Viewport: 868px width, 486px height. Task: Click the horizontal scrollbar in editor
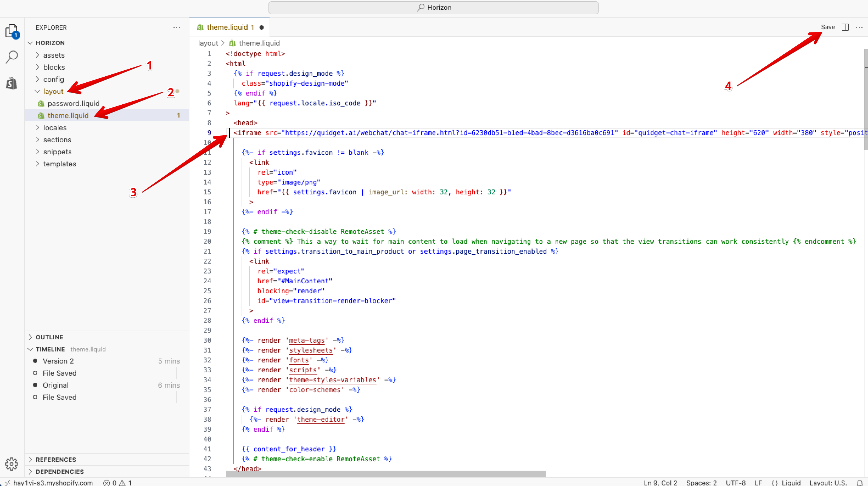[x=385, y=474]
